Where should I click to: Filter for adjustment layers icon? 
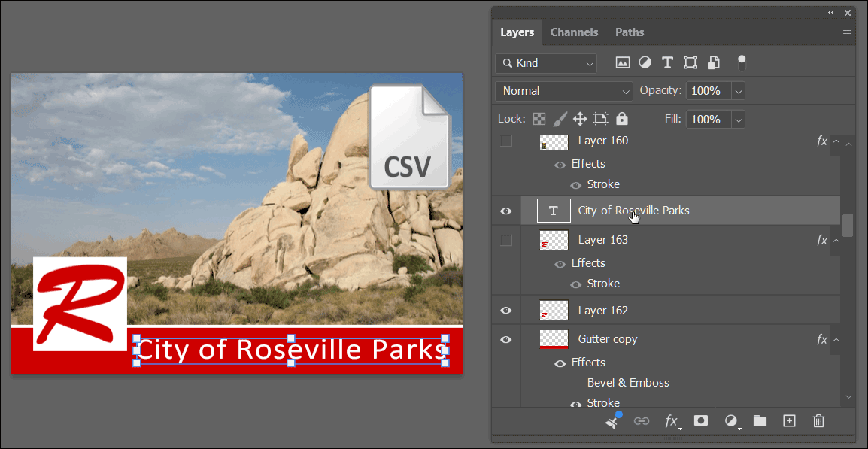(645, 62)
